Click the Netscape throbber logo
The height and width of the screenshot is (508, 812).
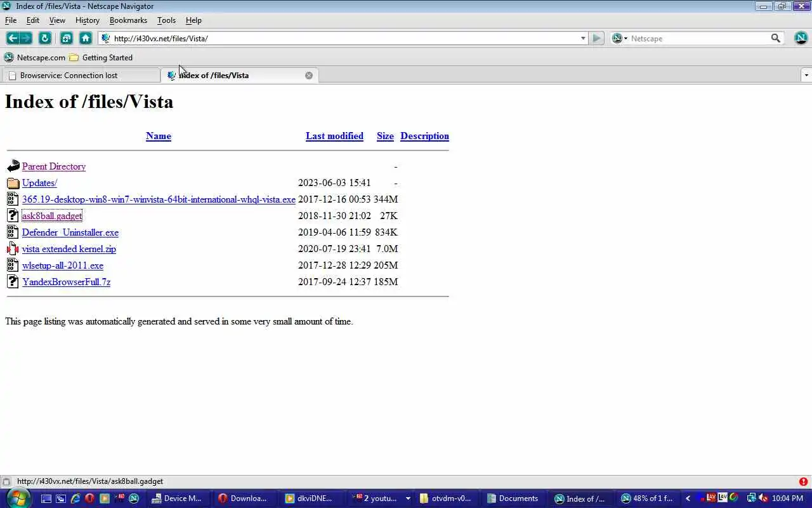[x=801, y=38]
